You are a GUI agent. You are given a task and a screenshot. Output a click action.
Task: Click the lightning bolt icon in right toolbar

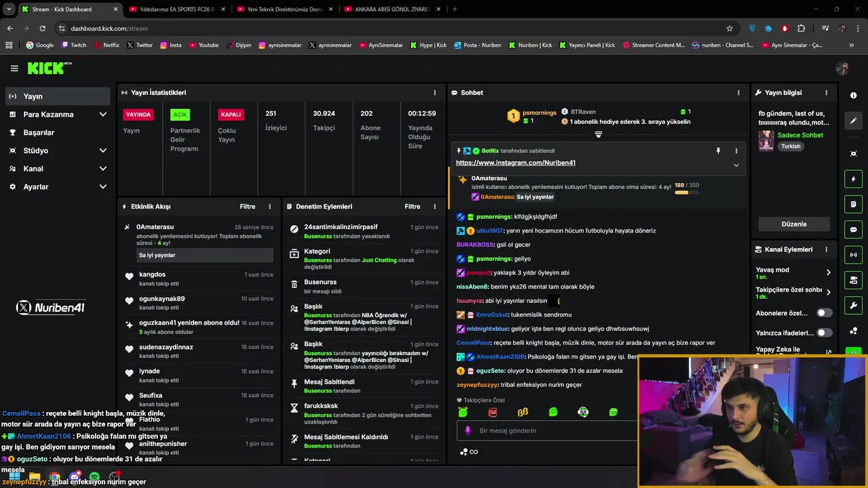point(853,179)
